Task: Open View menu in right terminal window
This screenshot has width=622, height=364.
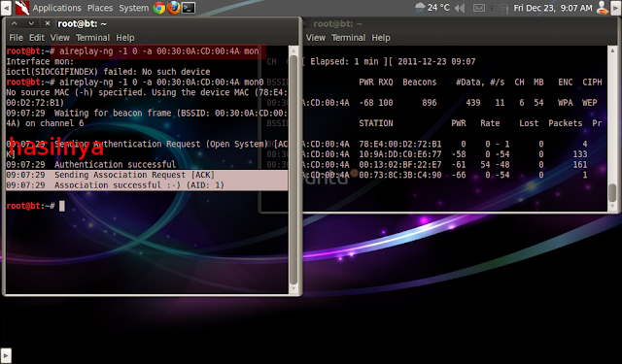Action: point(316,38)
